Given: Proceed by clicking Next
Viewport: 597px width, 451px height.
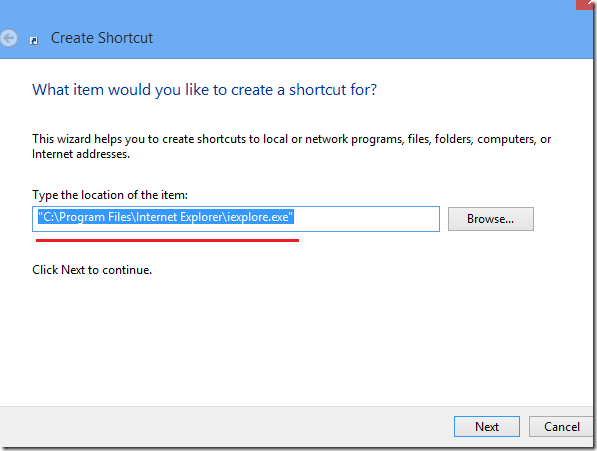Looking at the screenshot, I should (x=487, y=426).
